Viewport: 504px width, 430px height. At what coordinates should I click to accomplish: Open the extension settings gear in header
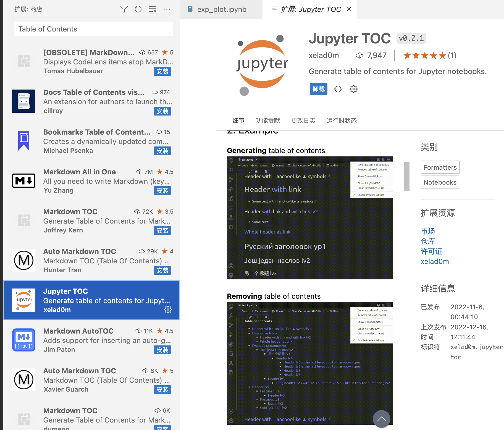click(353, 89)
